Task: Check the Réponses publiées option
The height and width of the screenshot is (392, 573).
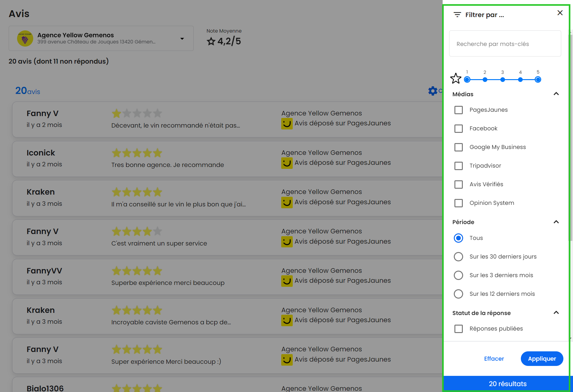Action: (x=458, y=329)
